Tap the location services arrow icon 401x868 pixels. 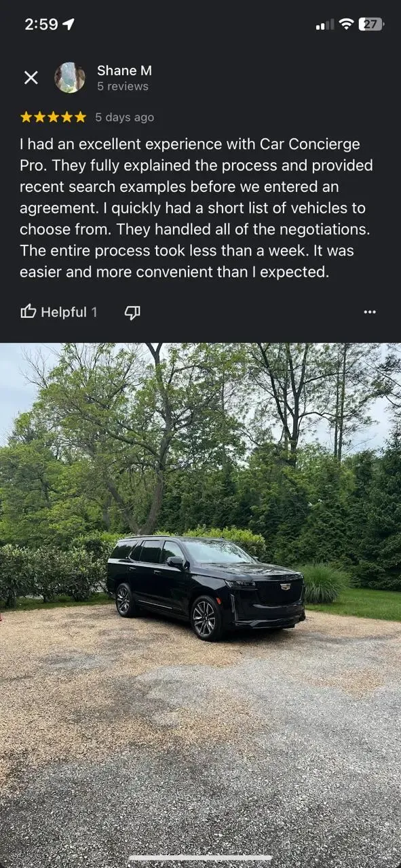(69, 24)
